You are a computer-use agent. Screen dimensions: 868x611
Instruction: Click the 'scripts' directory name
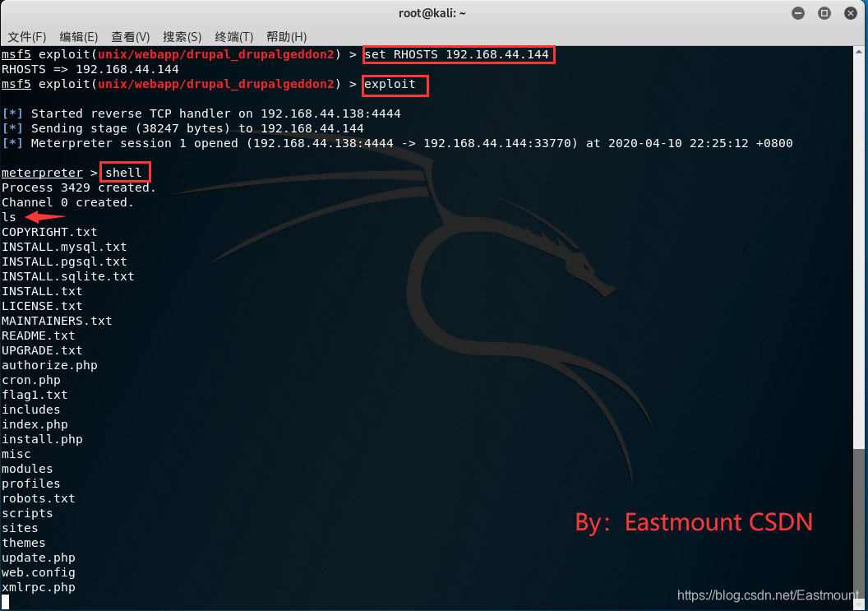[27, 513]
